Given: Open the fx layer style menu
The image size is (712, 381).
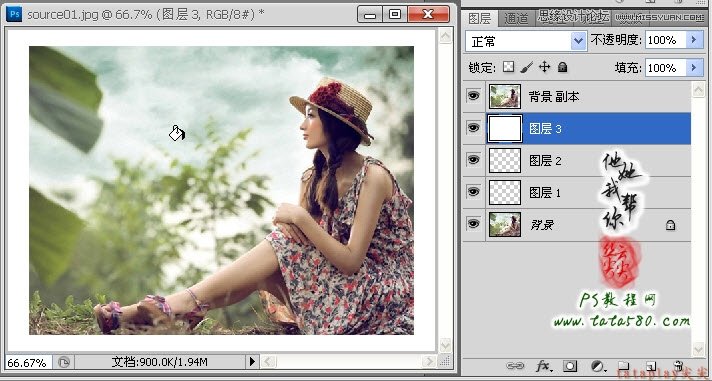Looking at the screenshot, I should click(x=544, y=366).
